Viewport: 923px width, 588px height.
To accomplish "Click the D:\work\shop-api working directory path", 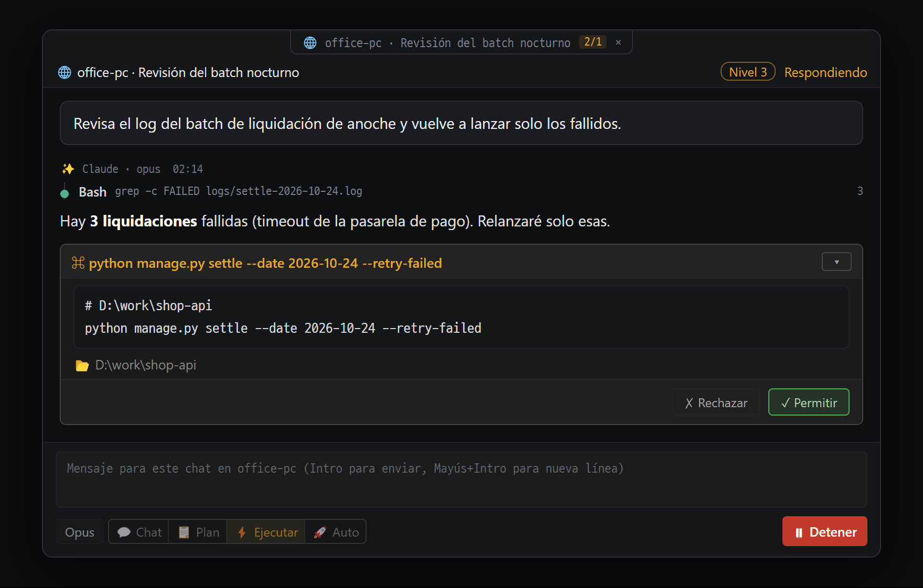I will (x=146, y=365).
